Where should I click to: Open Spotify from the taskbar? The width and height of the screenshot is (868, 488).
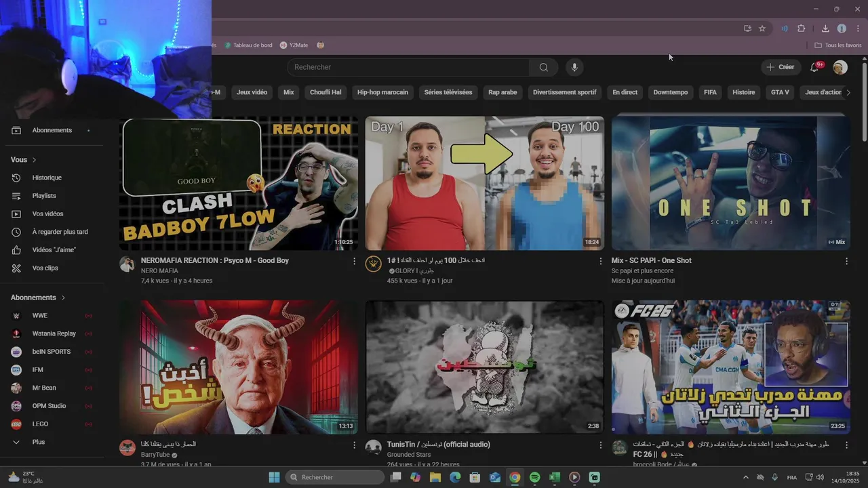(x=534, y=477)
